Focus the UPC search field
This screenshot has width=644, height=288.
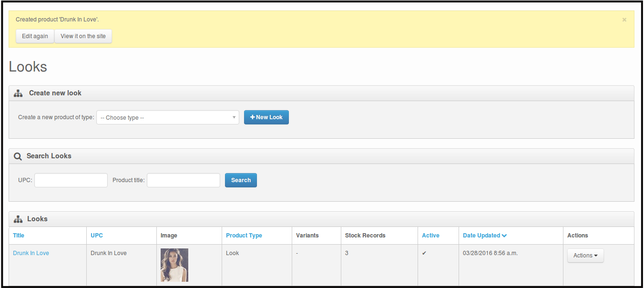click(71, 180)
